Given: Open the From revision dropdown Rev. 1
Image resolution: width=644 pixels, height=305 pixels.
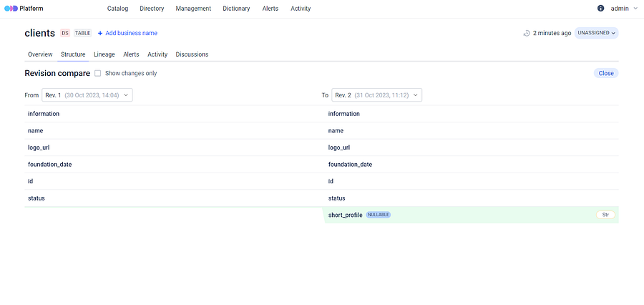Looking at the screenshot, I should pos(87,95).
